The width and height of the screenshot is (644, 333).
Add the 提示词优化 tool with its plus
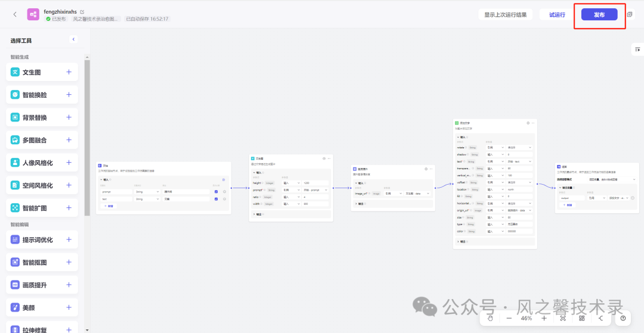coord(69,239)
